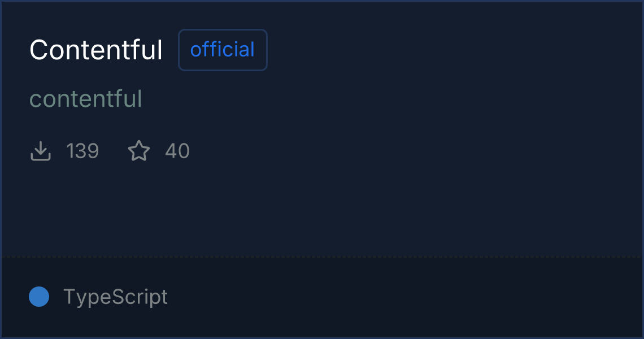
Task: Click the language indicator circle in the footer
Action: pos(39,297)
